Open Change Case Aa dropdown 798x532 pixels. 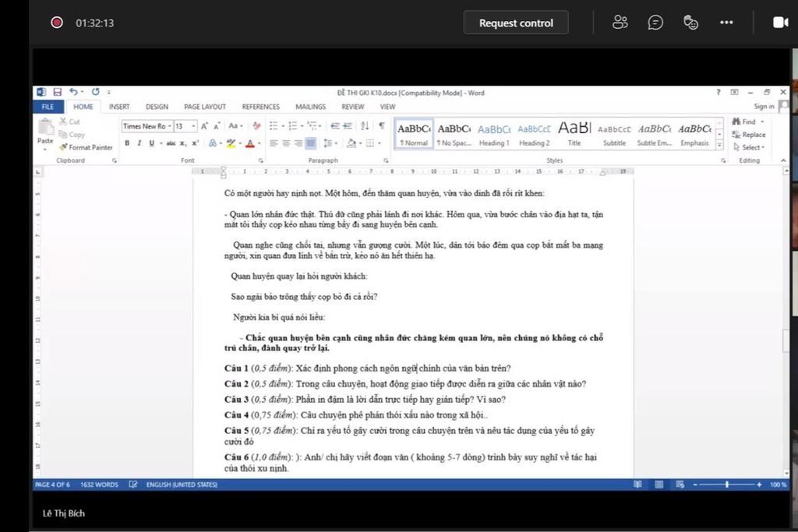(x=235, y=126)
